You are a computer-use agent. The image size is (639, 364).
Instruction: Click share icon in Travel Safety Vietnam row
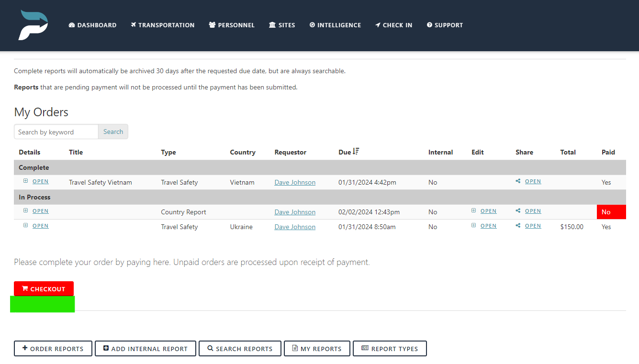click(x=518, y=181)
